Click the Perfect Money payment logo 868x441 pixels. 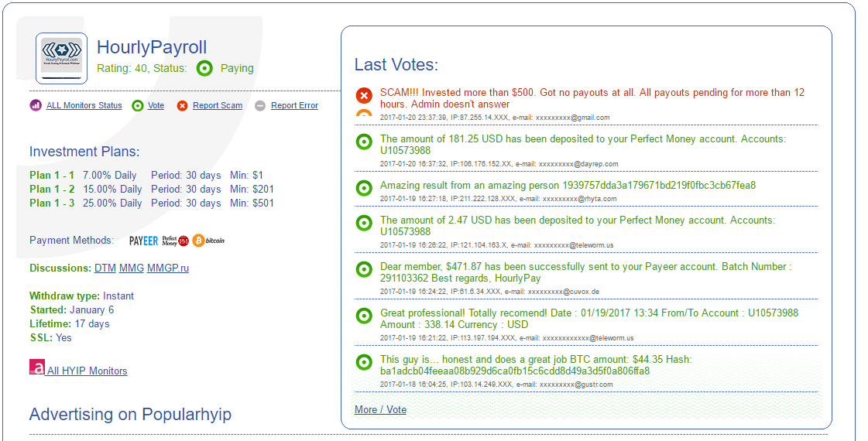tap(176, 241)
